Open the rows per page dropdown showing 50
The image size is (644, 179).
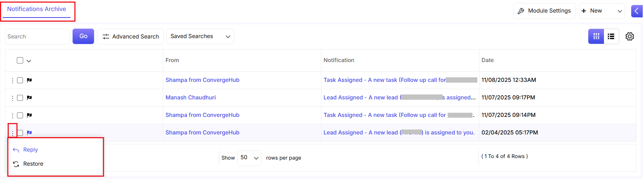click(249, 158)
